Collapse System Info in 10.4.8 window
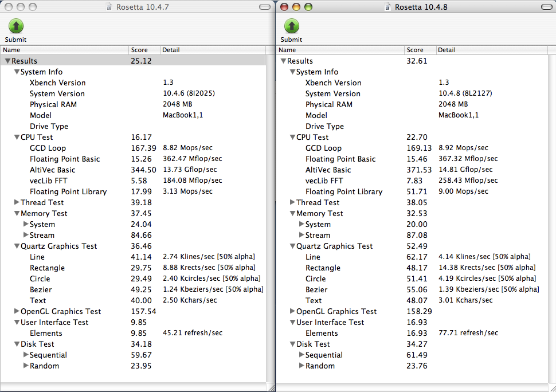The image size is (556, 392). (292, 72)
